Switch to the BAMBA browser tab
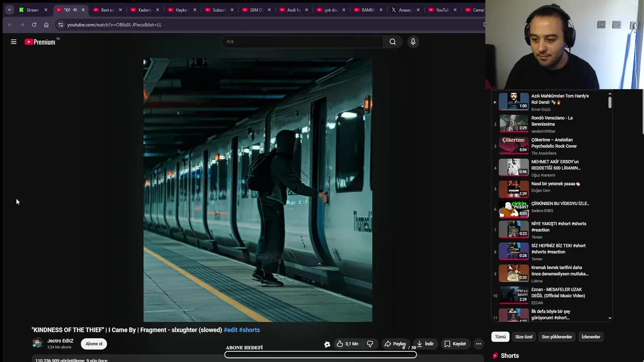Viewport: 644px width, 362px height. point(368,10)
